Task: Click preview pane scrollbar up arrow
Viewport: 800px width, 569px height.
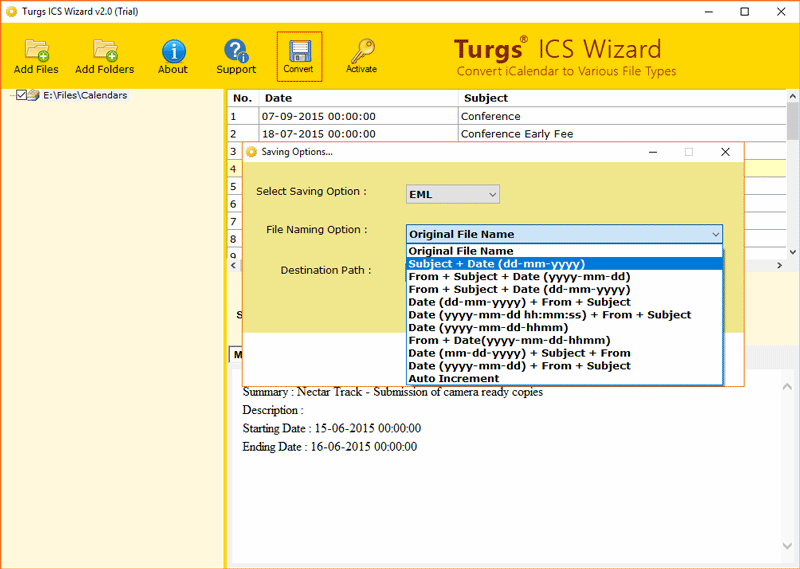Action: click(x=787, y=387)
